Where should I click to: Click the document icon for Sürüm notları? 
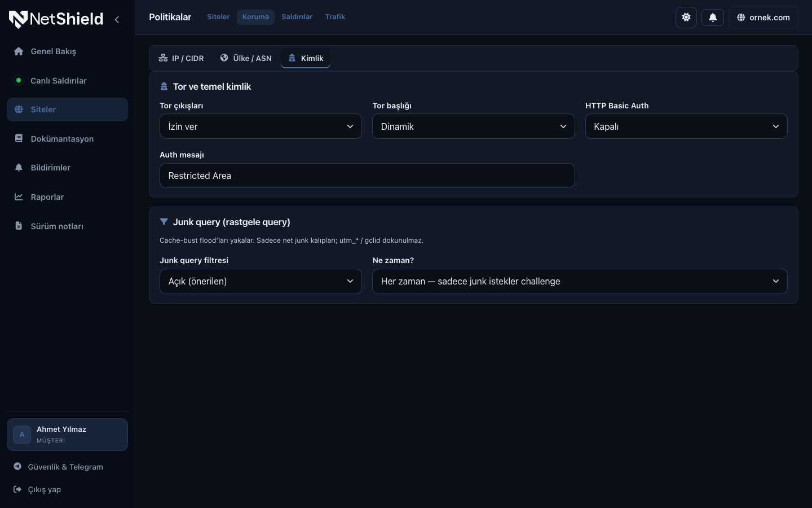pos(19,226)
